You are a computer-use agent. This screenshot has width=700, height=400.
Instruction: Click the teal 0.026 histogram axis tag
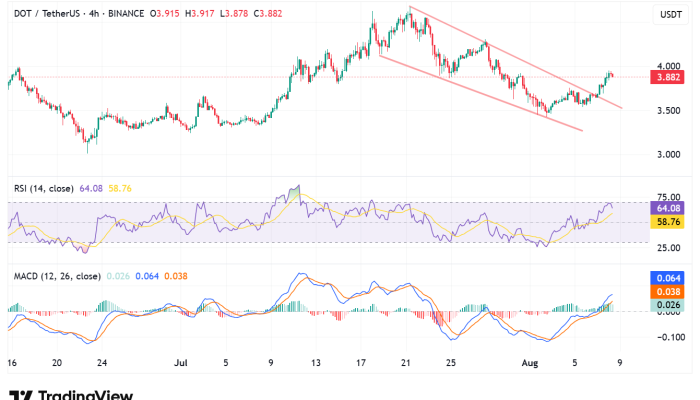pos(667,305)
